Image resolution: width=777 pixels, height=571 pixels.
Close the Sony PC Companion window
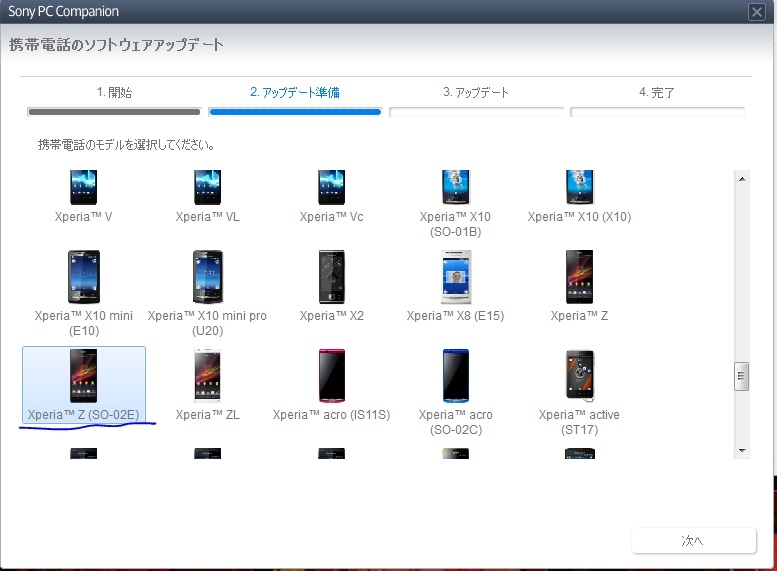[x=757, y=11]
